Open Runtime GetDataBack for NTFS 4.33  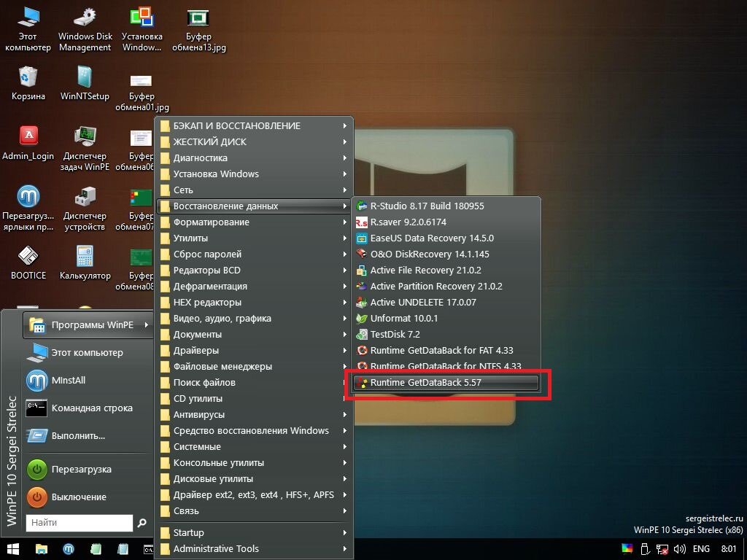point(446,366)
